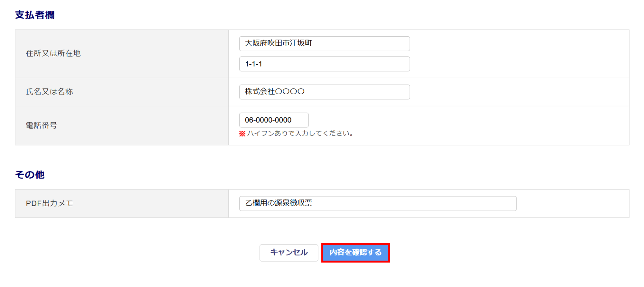The height and width of the screenshot is (287, 644).
Task: Focus the street number field showing 1-1-1
Action: pos(324,64)
